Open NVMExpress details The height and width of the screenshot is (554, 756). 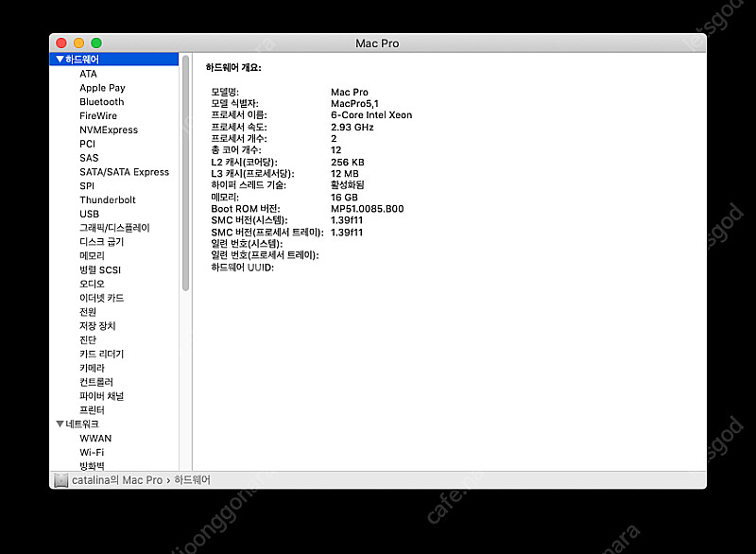[109, 130]
